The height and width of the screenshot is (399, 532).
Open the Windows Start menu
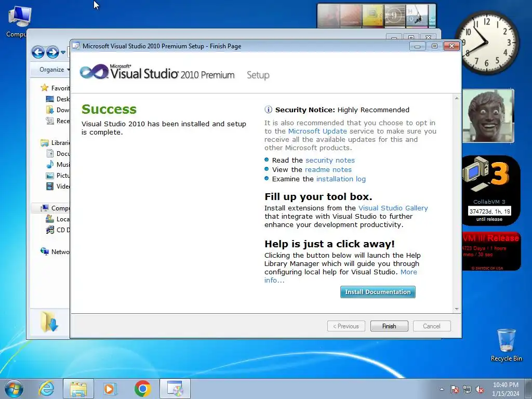coord(14,389)
